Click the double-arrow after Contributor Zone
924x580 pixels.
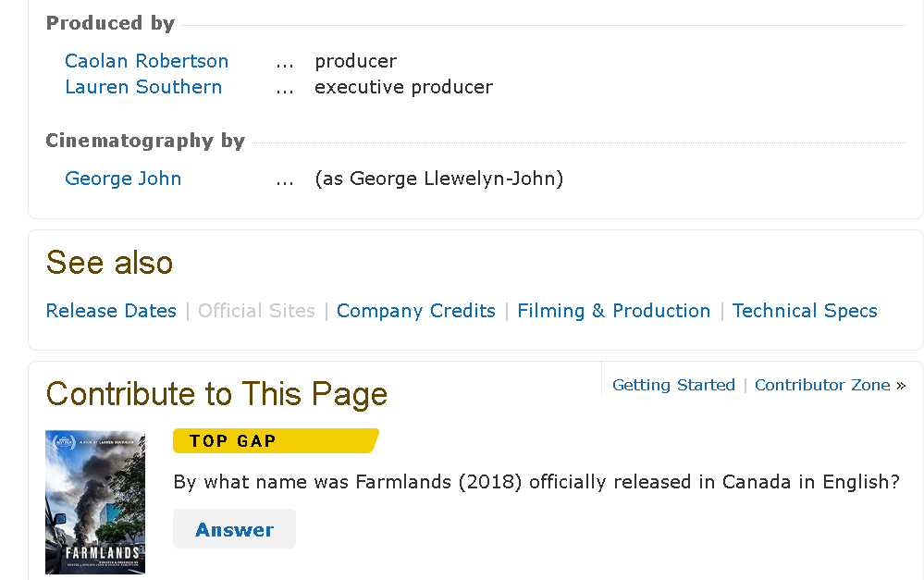(x=901, y=386)
